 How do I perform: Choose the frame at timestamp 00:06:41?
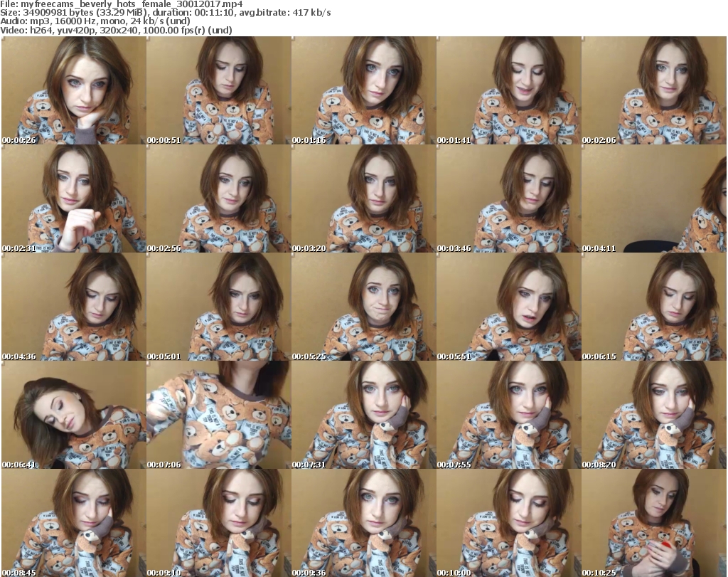73,415
